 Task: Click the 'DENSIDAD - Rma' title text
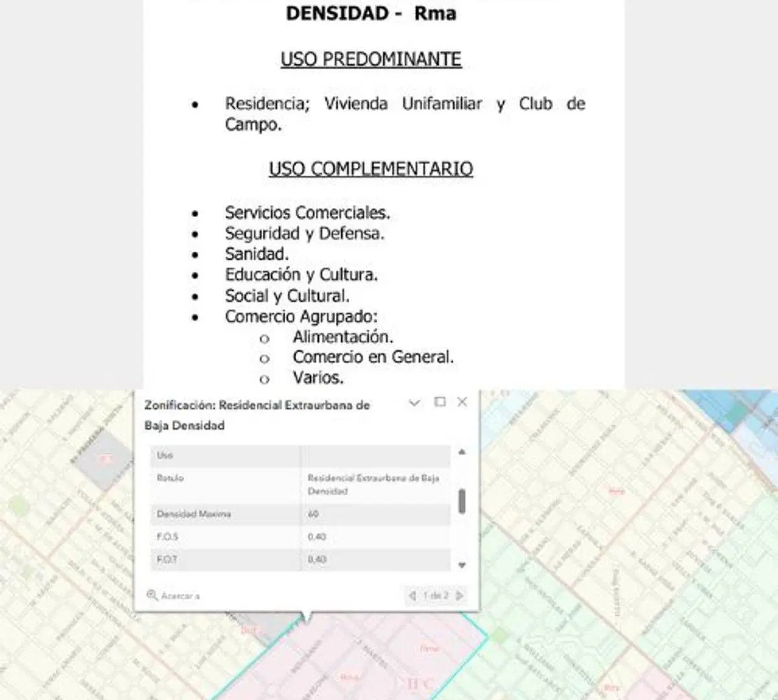371,13
